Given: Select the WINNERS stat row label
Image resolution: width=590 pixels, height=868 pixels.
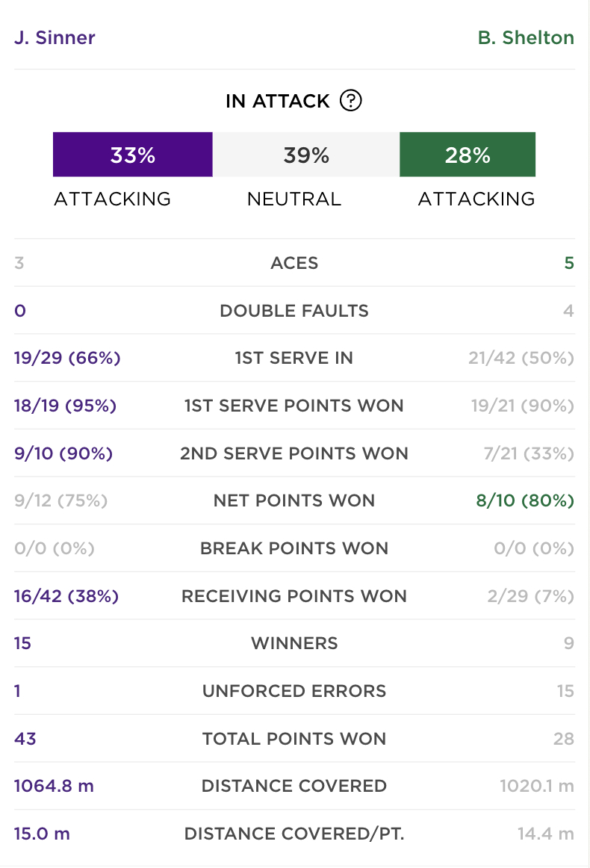Looking at the screenshot, I should (294, 643).
